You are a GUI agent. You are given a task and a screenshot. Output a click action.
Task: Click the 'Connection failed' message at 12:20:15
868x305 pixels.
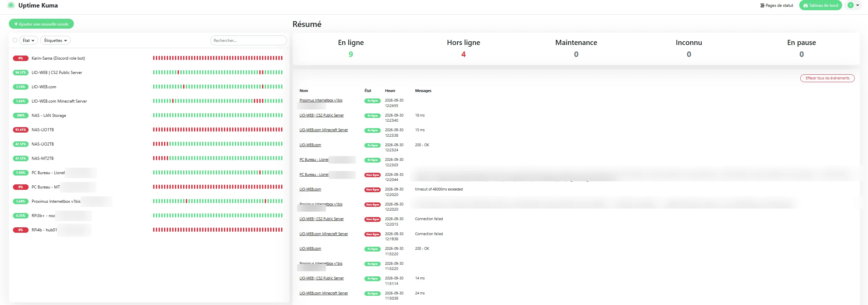(x=429, y=219)
